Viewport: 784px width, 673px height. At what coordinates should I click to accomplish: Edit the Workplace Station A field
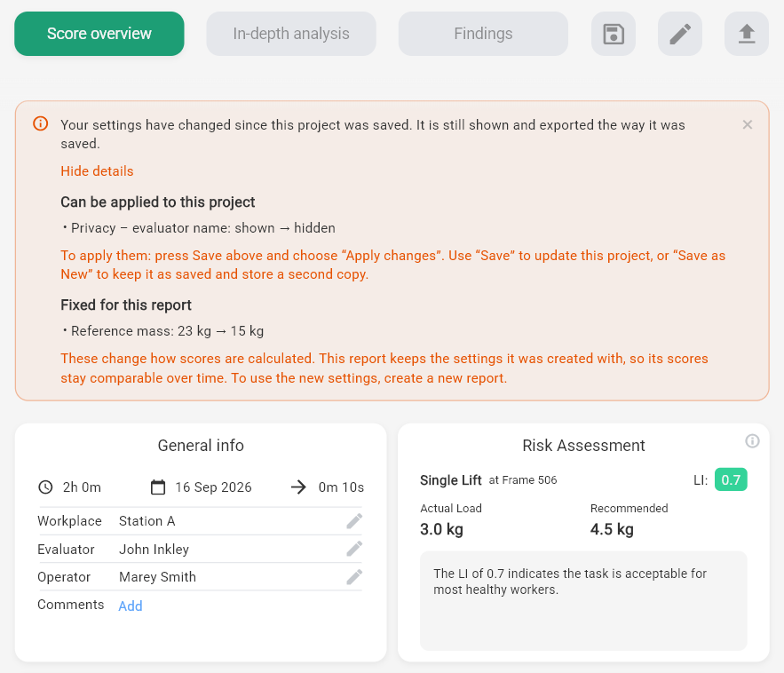(x=354, y=521)
